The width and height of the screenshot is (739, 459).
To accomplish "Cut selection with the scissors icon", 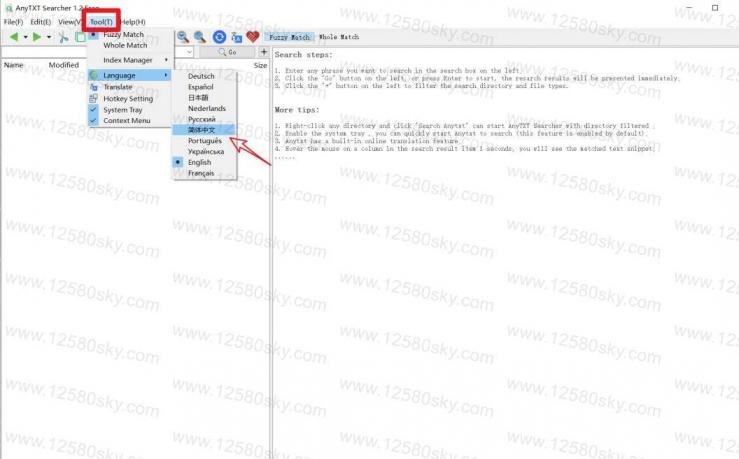I will tap(63, 37).
